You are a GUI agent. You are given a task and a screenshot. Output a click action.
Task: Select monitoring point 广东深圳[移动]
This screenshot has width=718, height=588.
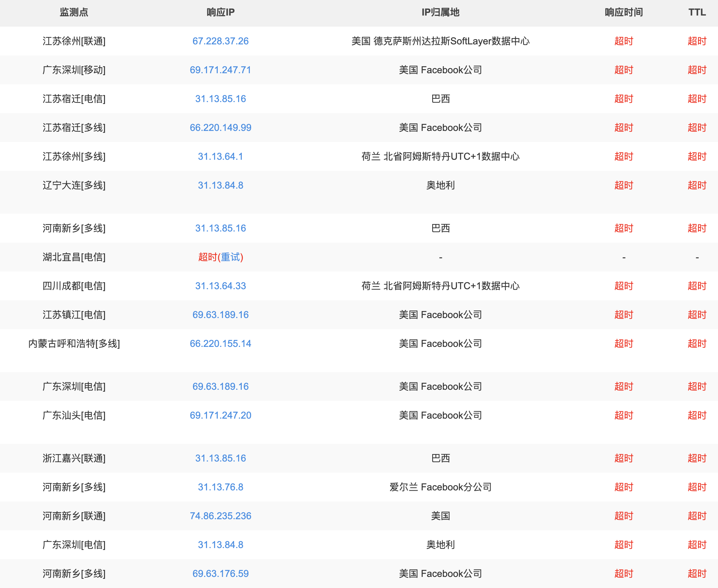coord(74,70)
